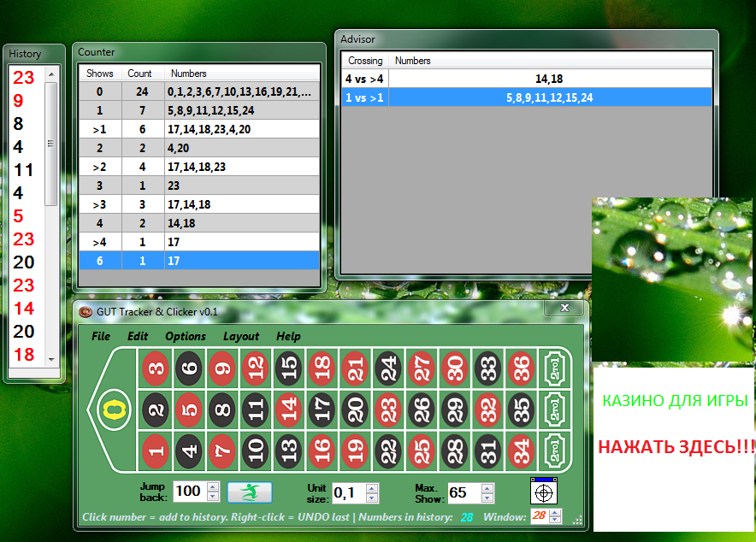Viewport: 756px width, 542px height.
Task: Click the green 0 on the roulette table
Action: click(114, 410)
